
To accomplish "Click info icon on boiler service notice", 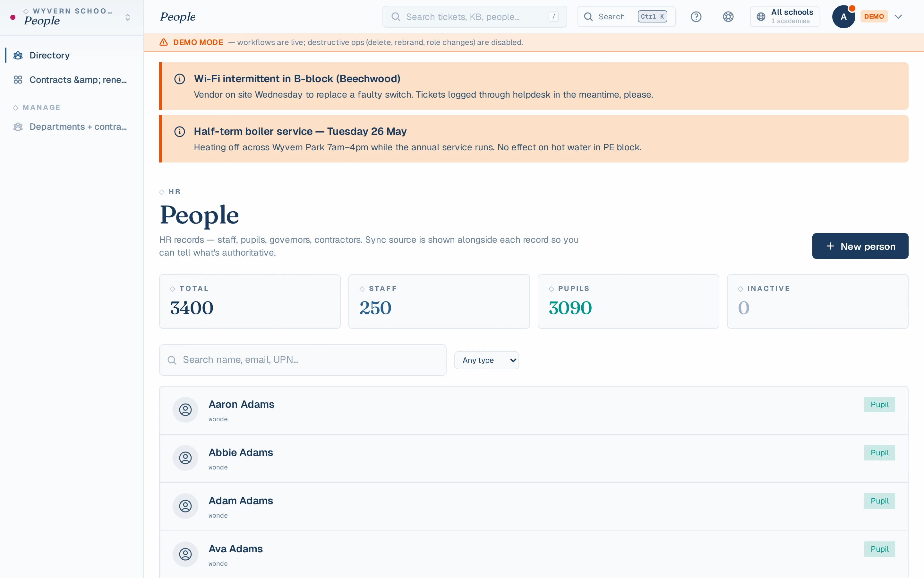I will pyautogui.click(x=180, y=132).
